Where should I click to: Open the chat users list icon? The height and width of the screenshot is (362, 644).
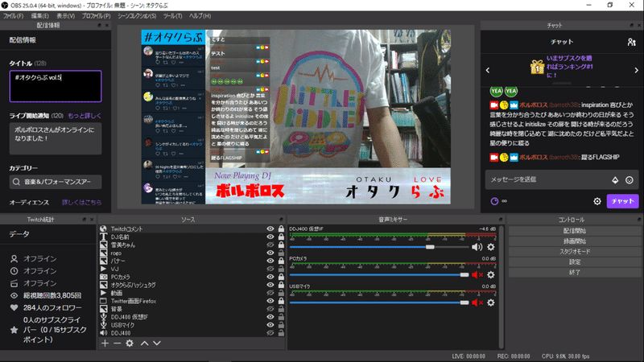pos(632,42)
